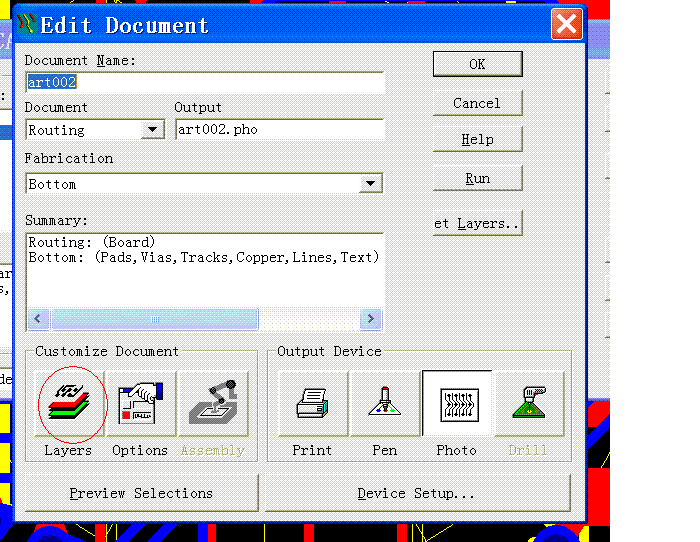Open Help for this dialog

[x=477, y=139]
